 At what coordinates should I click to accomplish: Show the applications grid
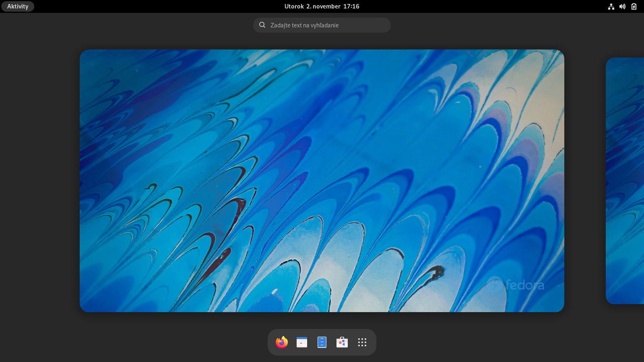click(x=362, y=342)
